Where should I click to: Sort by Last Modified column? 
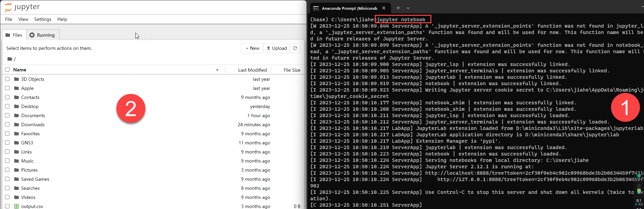(252, 70)
